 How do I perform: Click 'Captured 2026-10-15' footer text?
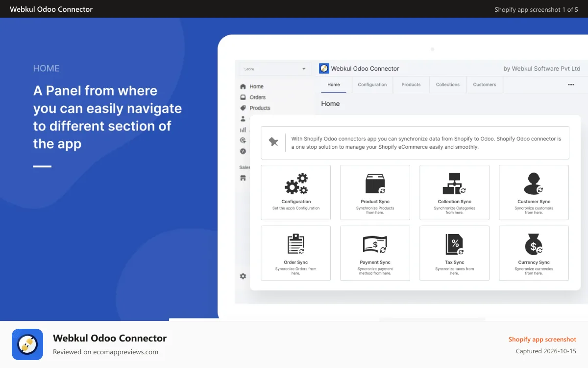click(546, 351)
